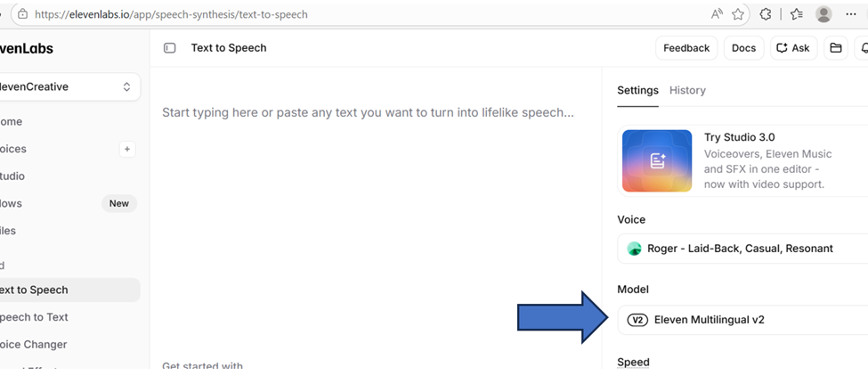This screenshot has height=384, width=868.
Task: Open the browser extensions puzzle icon
Action: tap(765, 14)
